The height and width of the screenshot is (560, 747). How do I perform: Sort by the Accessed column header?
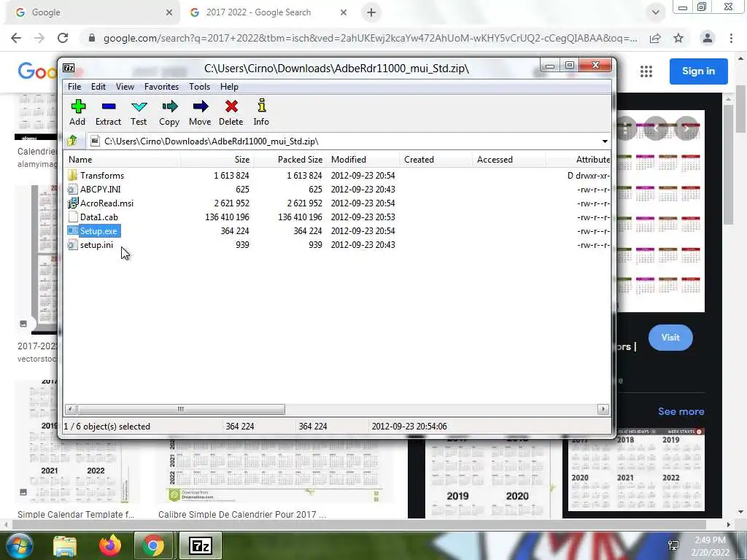tap(508, 160)
